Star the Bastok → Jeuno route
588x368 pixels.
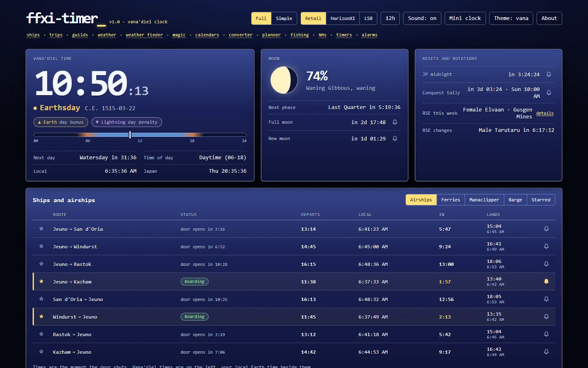[41, 334]
